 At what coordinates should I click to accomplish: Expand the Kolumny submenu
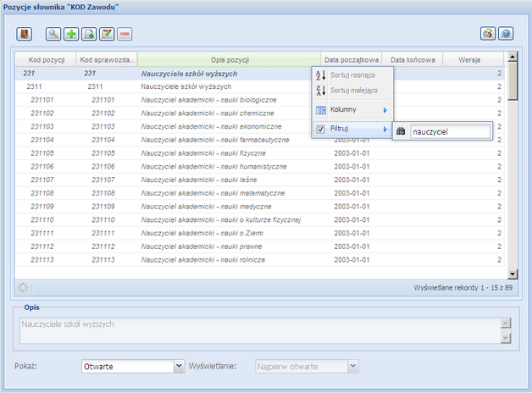coord(352,110)
